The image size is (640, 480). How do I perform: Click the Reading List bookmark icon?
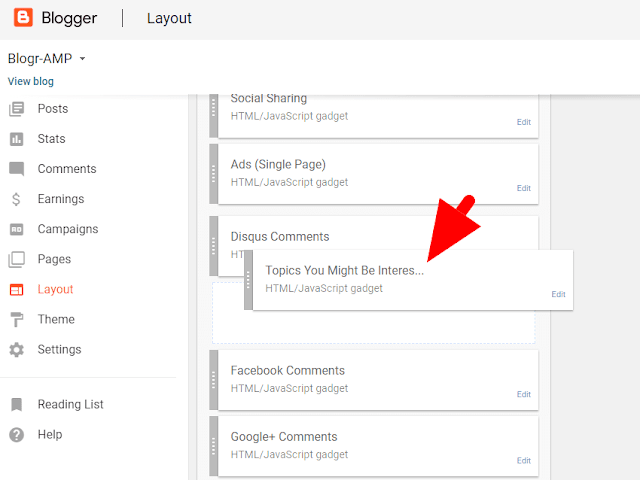pos(16,404)
